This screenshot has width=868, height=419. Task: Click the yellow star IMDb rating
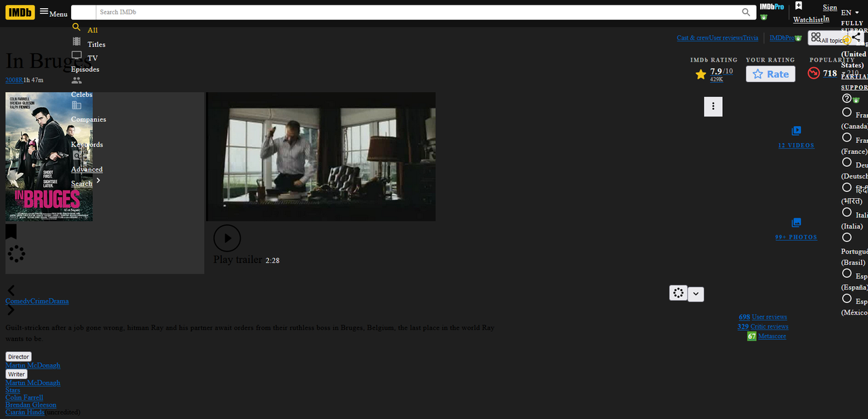(x=701, y=74)
